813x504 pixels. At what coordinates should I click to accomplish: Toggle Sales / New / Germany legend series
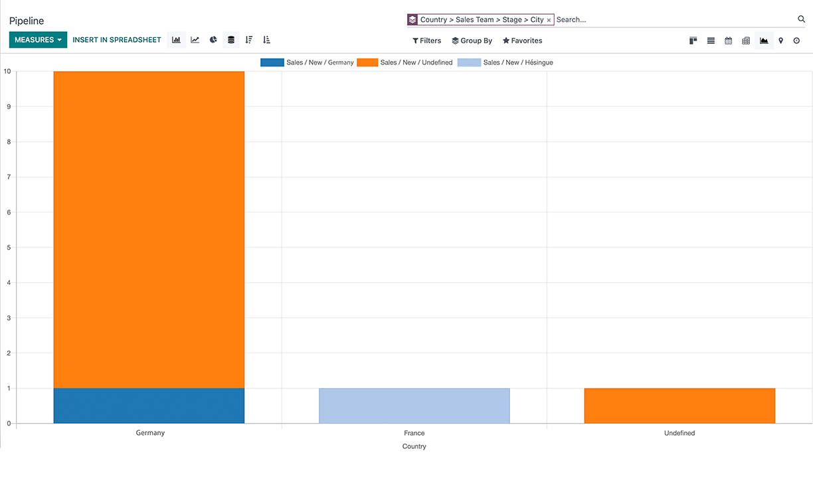pos(308,62)
